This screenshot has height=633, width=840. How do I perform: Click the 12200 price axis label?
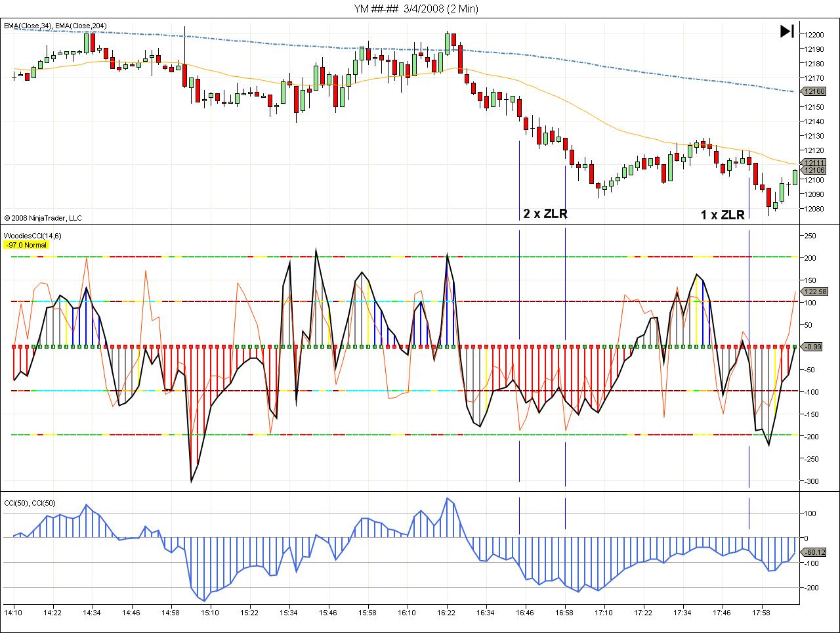point(814,35)
